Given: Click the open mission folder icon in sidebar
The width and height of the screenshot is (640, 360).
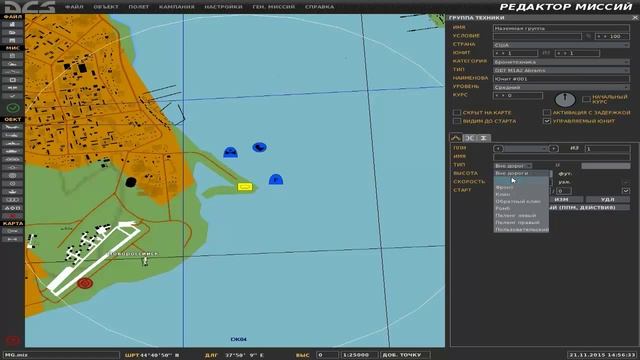Looking at the screenshot, I should [x=13, y=32].
